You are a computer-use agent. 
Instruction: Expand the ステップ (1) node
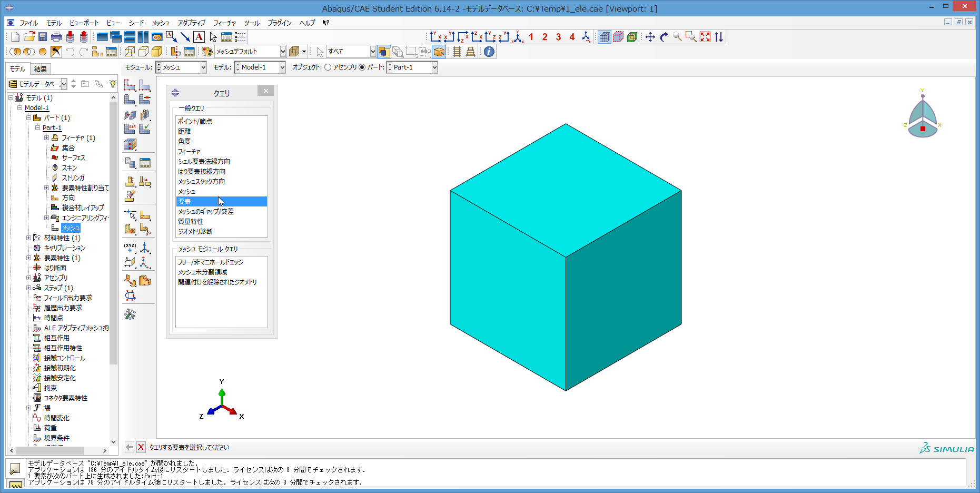(28, 288)
